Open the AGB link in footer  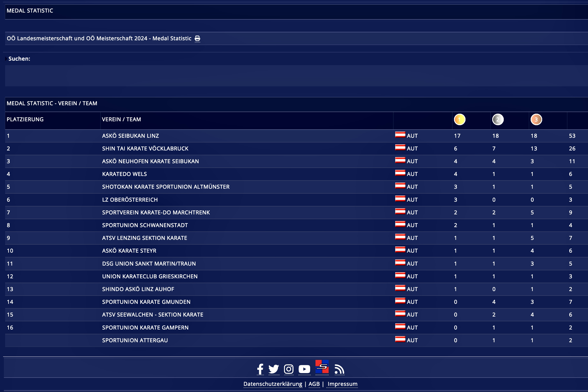click(314, 384)
